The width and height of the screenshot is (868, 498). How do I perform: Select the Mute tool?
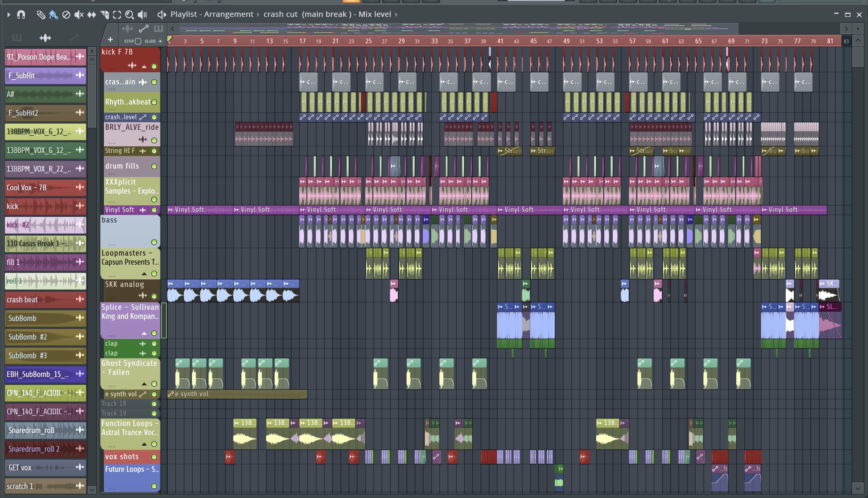click(79, 14)
